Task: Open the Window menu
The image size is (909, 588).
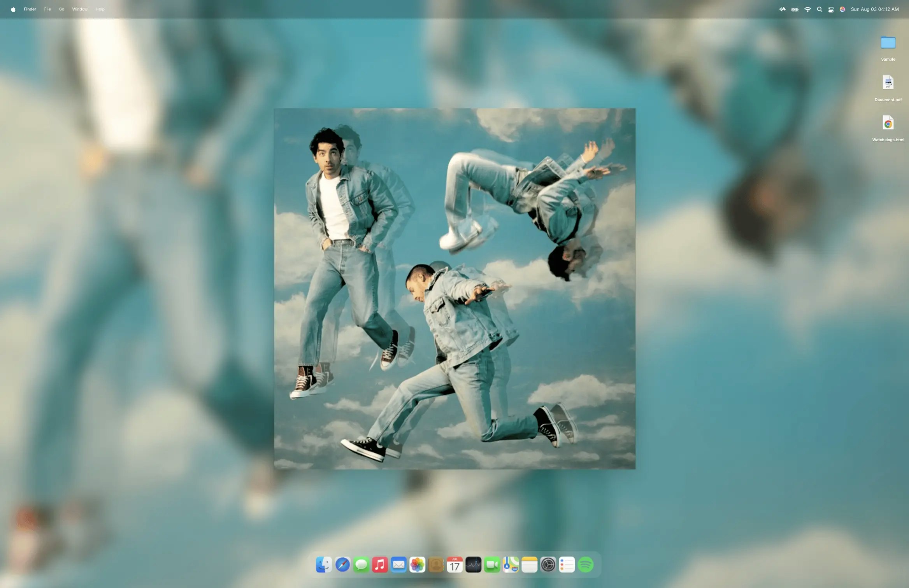Action: tap(80, 9)
